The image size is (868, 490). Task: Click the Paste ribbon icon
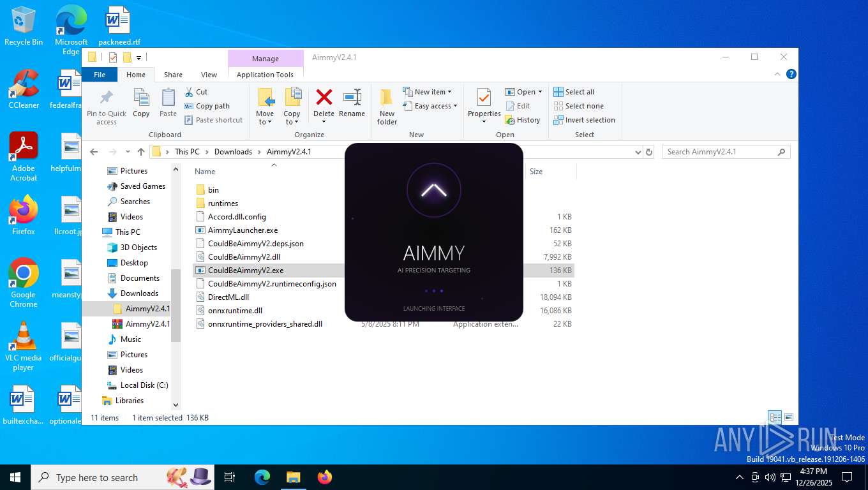[168, 98]
